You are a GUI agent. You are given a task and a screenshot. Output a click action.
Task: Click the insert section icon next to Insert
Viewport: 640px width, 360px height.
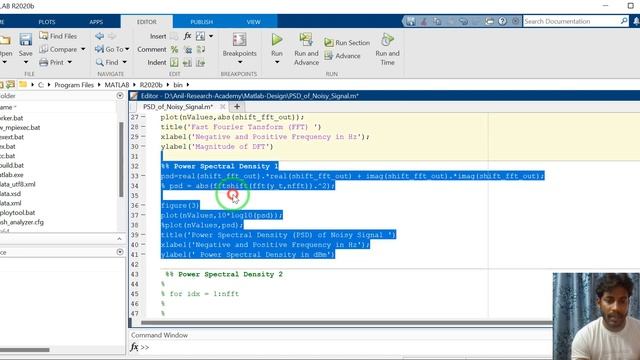(x=174, y=36)
